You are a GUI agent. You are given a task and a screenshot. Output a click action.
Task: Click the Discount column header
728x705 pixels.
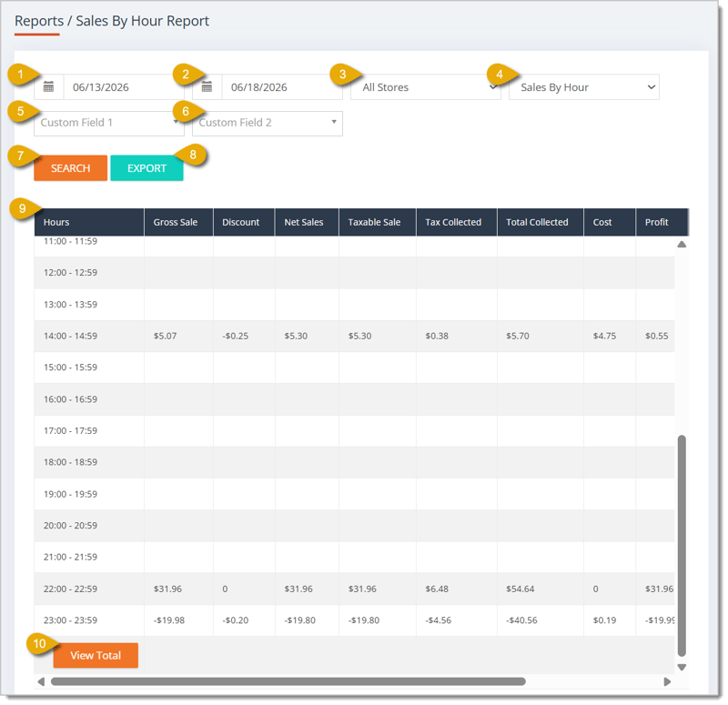coord(244,222)
